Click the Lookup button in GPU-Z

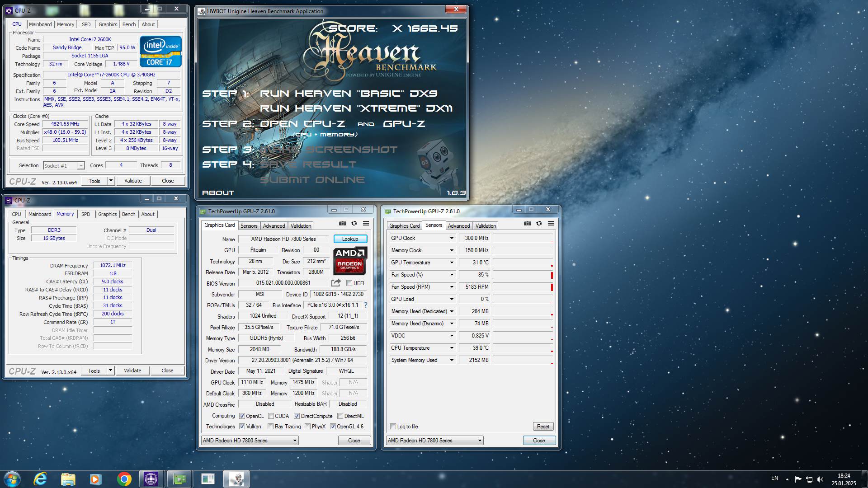pos(350,239)
